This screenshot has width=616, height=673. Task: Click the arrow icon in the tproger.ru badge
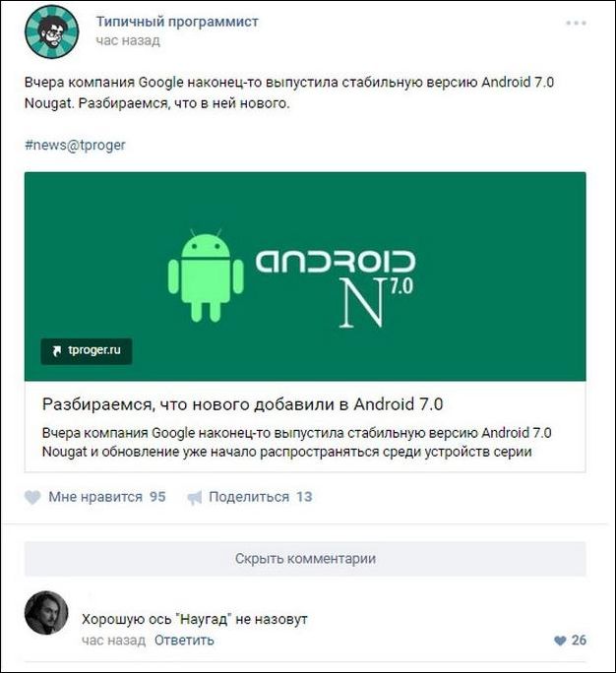pos(56,351)
